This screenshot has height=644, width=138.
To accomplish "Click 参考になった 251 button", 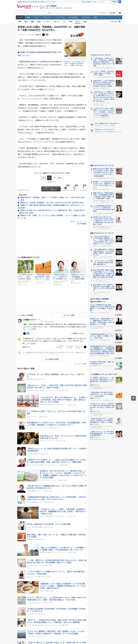I will 78,333.
